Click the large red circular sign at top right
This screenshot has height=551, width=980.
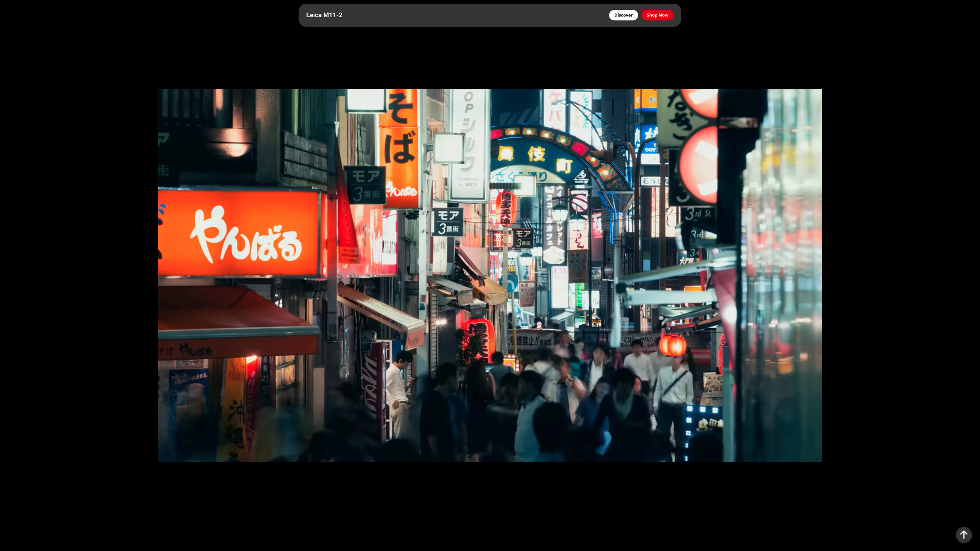700,165
